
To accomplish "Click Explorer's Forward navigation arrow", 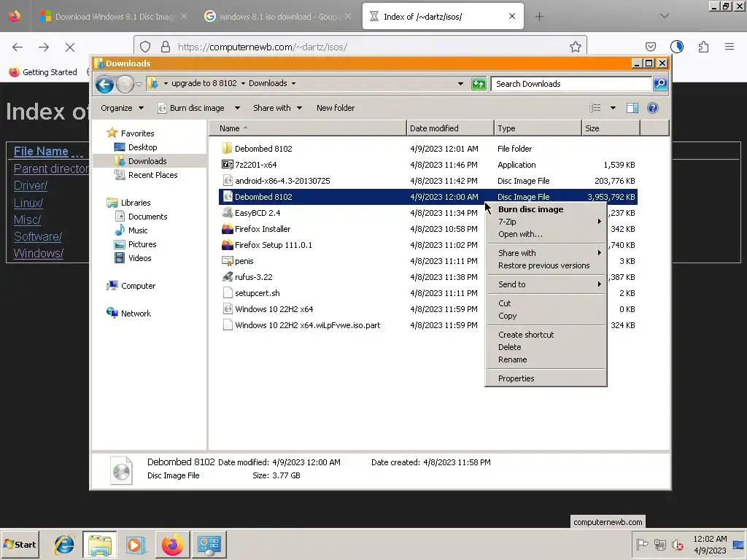I will point(125,85).
